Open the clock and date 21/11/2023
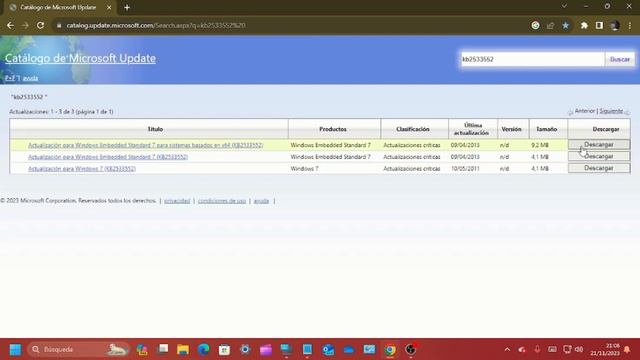640x360 pixels. click(605, 349)
